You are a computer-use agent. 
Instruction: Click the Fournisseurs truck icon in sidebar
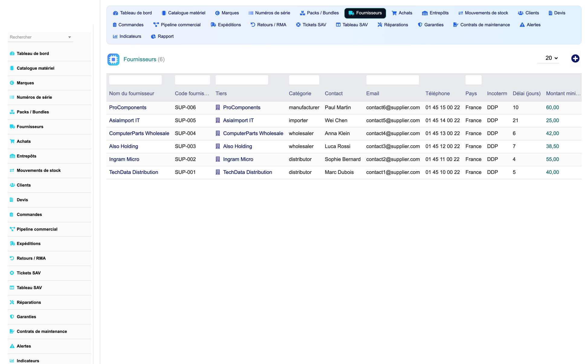click(x=12, y=127)
